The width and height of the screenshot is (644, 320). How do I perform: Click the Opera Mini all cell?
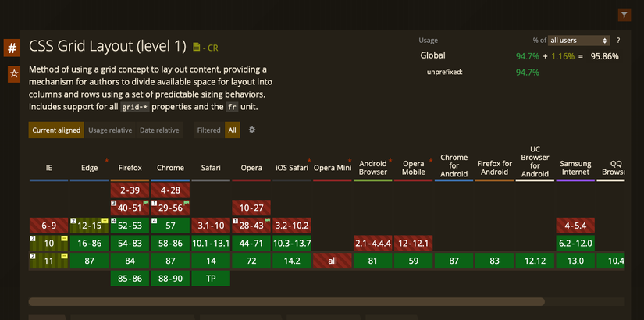(333, 261)
